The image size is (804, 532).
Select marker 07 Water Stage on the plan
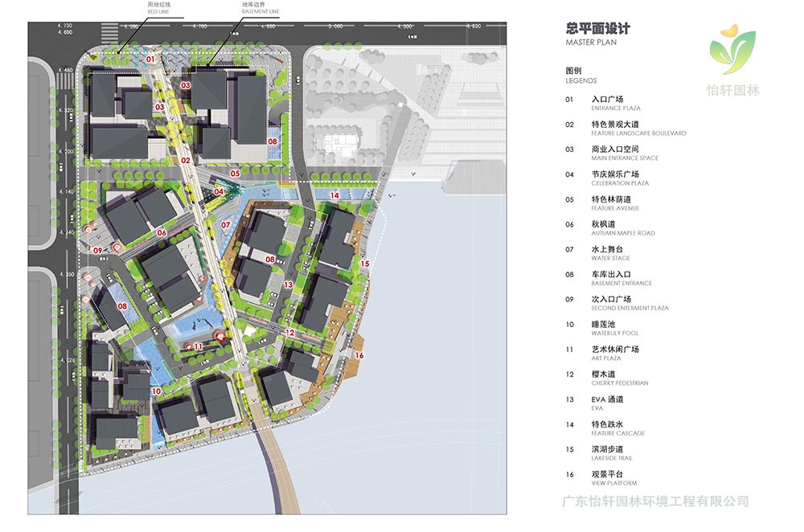tap(226, 224)
